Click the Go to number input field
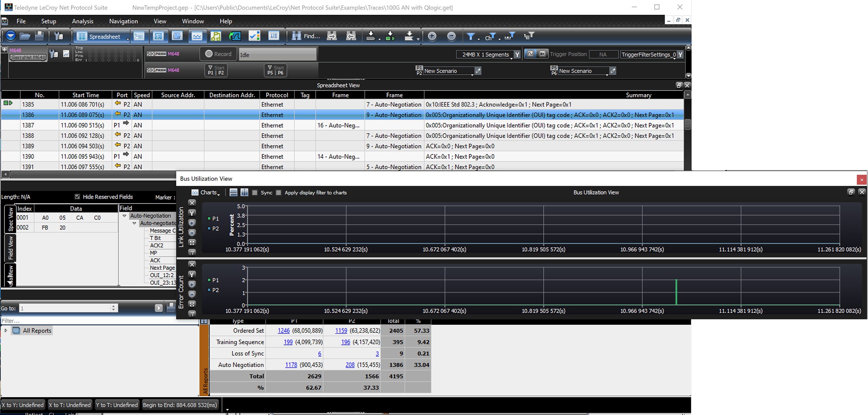868x415 pixels. [x=65, y=308]
